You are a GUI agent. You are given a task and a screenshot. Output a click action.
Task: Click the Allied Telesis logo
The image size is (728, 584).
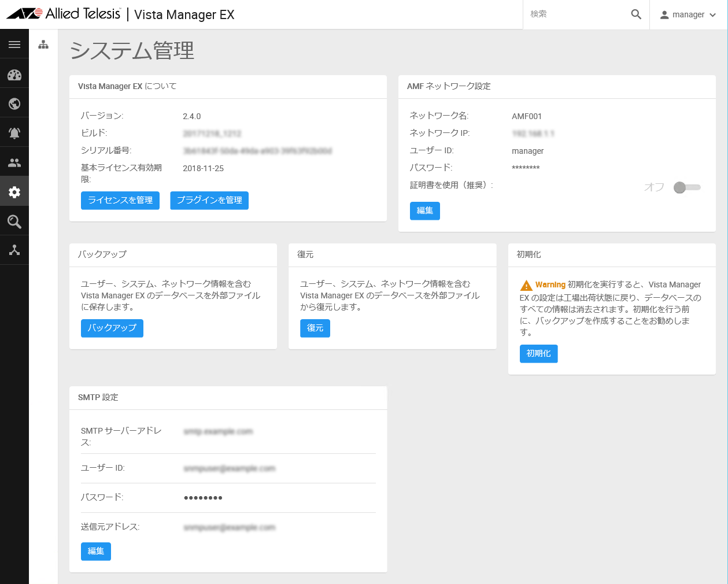pos(64,13)
